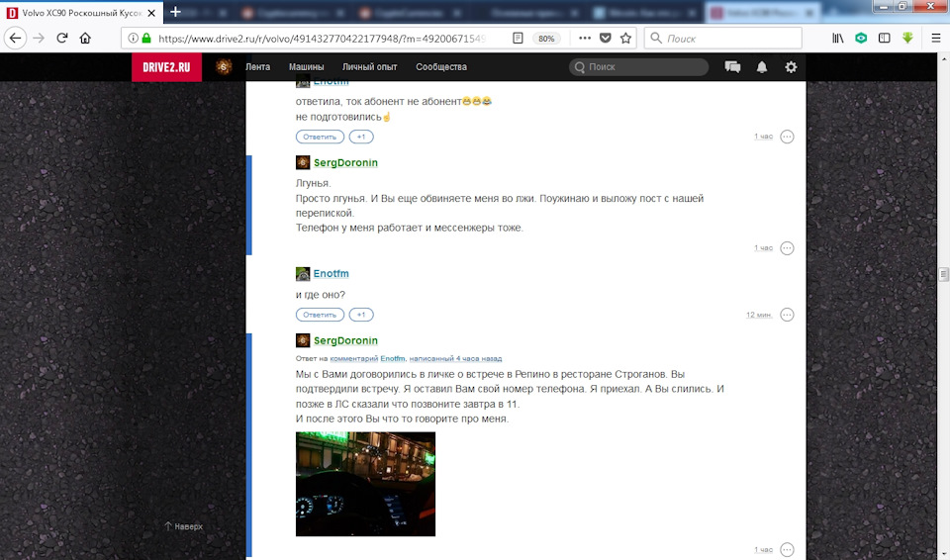
Task: Open site settings gear icon
Action: (x=791, y=67)
